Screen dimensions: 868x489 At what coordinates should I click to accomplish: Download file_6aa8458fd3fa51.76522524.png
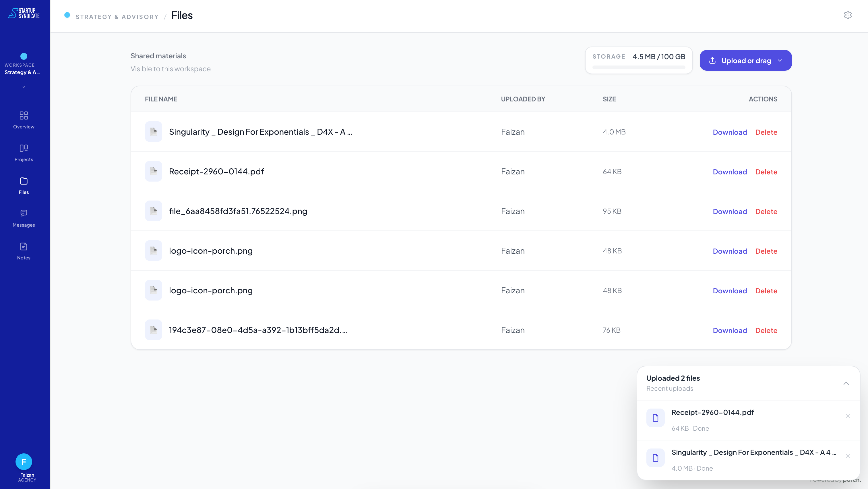(x=730, y=211)
